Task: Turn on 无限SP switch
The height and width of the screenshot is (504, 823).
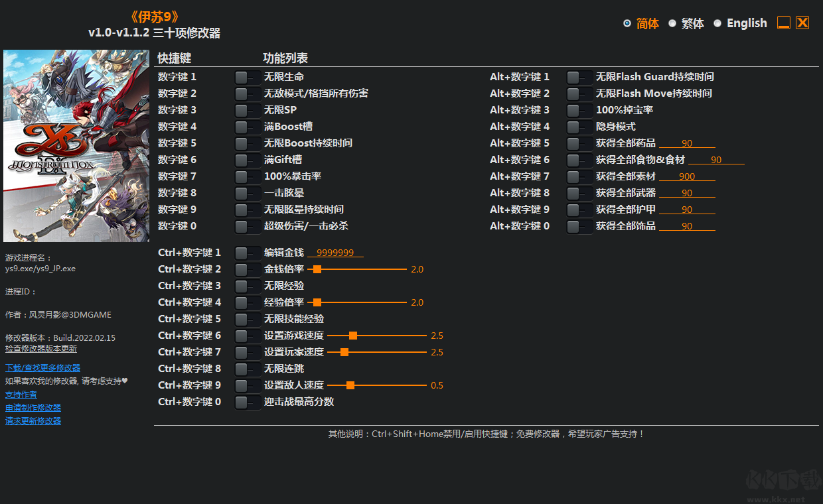Action: [248, 111]
